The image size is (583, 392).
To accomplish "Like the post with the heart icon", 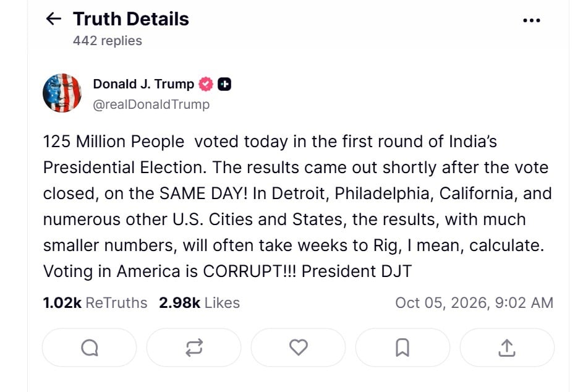I will 298,347.
